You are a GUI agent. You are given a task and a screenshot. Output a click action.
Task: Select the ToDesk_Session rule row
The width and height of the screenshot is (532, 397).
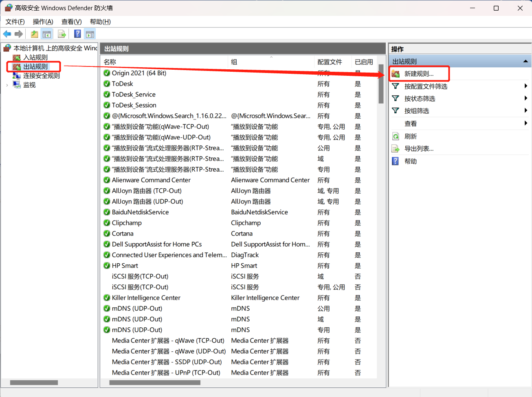[239, 105]
